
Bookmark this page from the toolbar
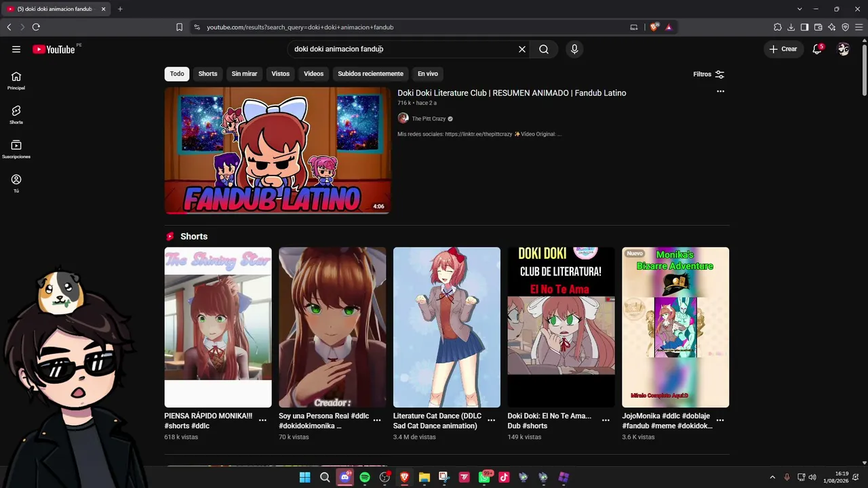pyautogui.click(x=179, y=27)
